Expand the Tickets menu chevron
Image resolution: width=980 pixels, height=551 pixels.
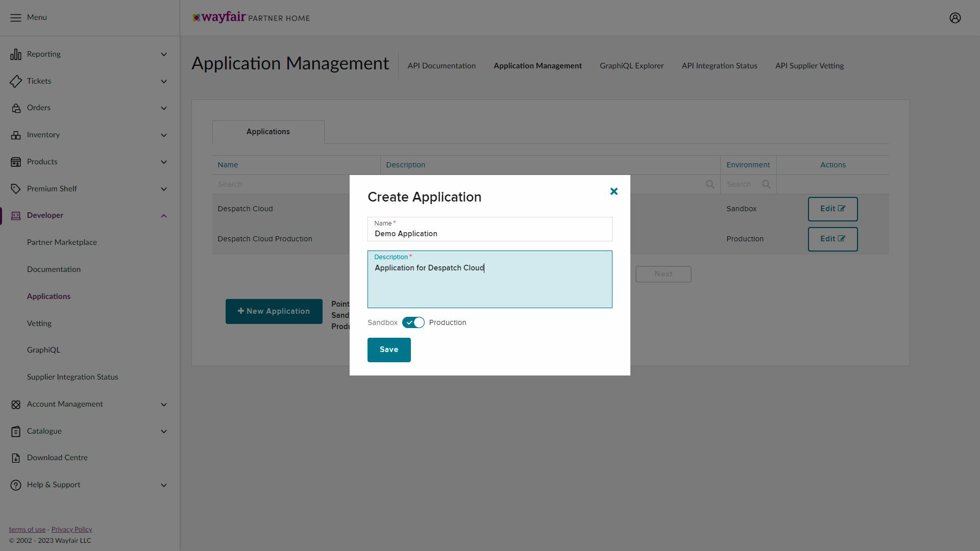point(164,82)
